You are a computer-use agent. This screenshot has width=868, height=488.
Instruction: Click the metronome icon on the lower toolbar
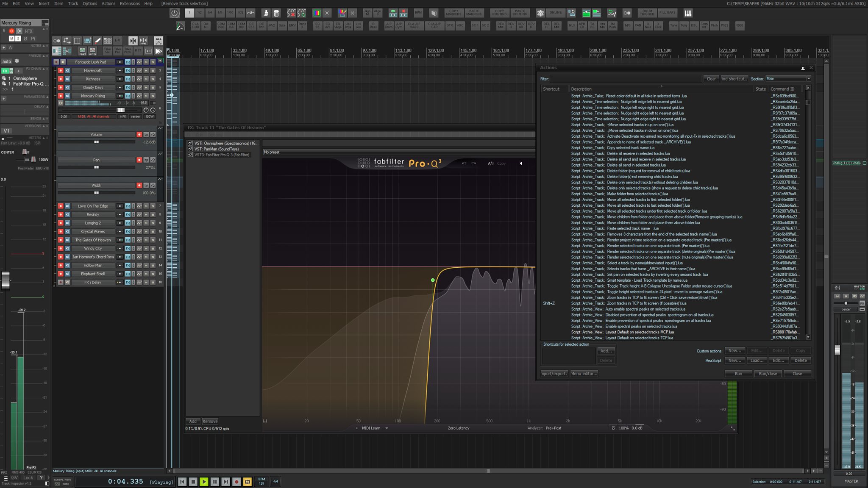click(x=180, y=26)
